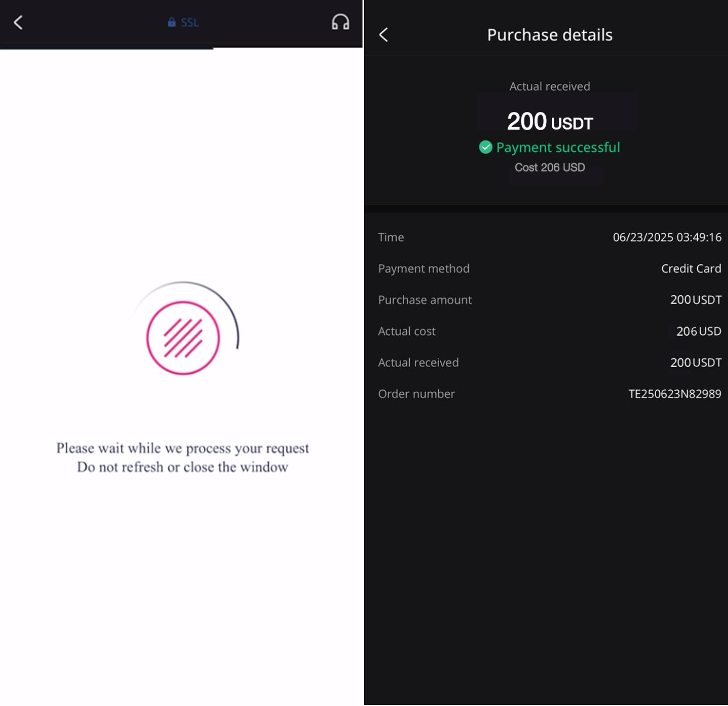The height and width of the screenshot is (706, 728).
Task: Open support via headset icon
Action: (x=340, y=22)
